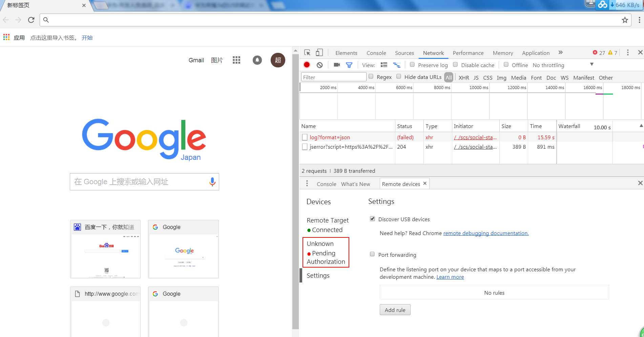
Task: Toggle the network filter funnel icon
Action: tap(349, 65)
